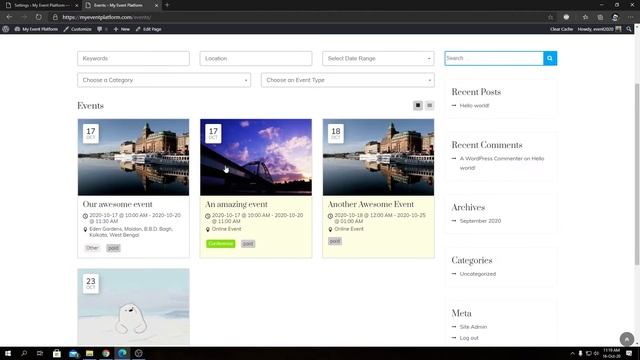The image size is (640, 360).
Task: Open Hello world! recent post link
Action: point(474,105)
